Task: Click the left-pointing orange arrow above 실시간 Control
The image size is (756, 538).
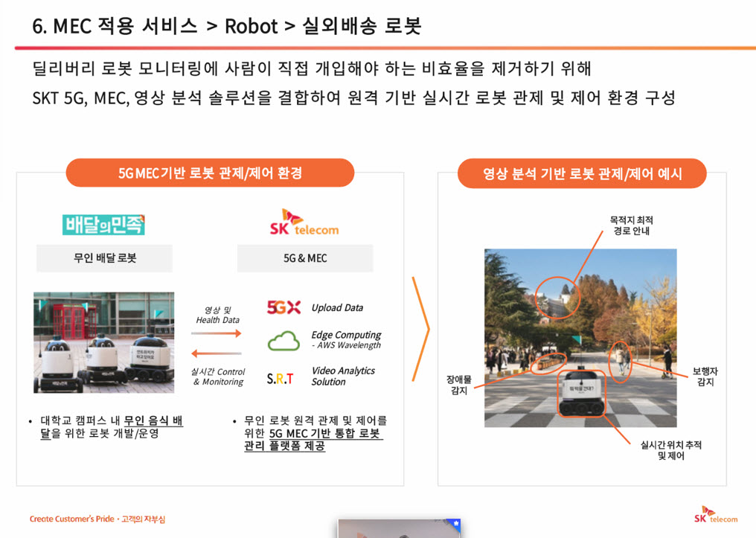Action: click(216, 353)
